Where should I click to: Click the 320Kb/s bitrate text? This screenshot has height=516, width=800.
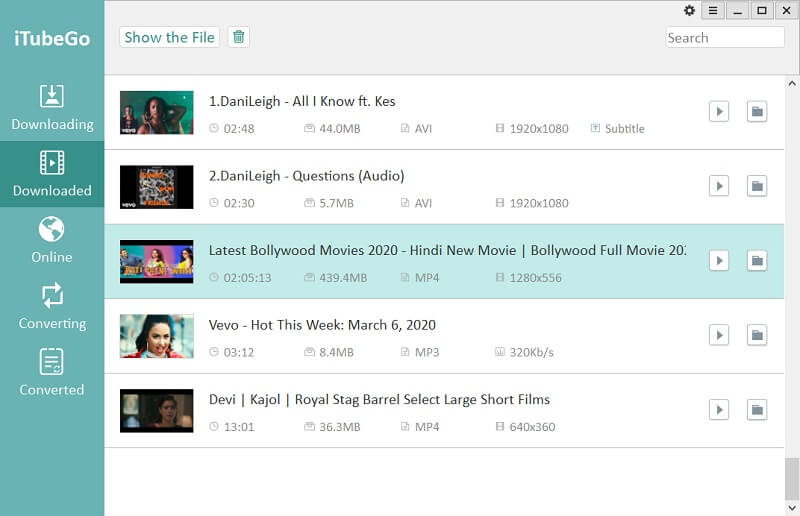[531, 352]
